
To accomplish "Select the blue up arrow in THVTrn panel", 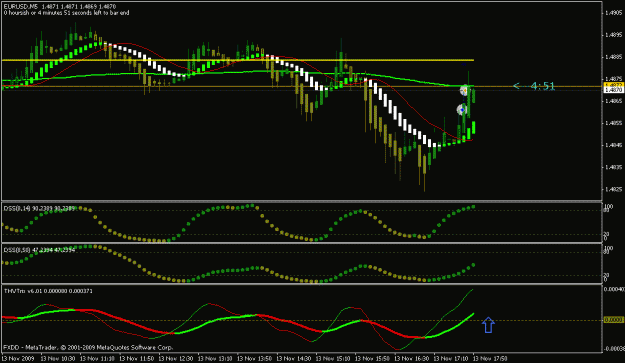I will (488, 325).
